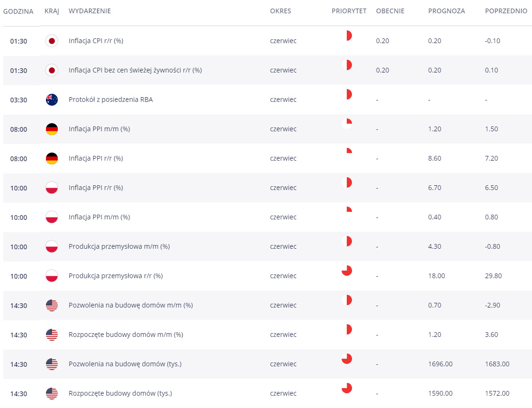
Task: Click previous value 29.80
Action: (x=493, y=276)
